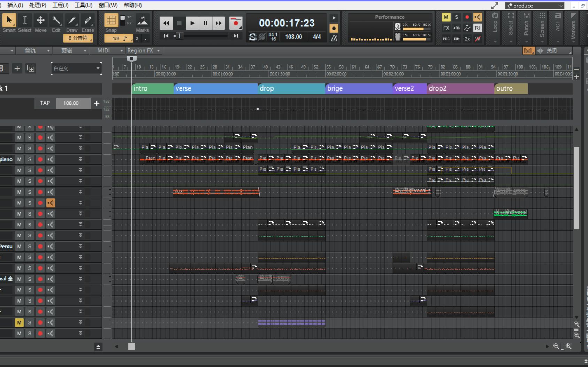Open the 自定义 track filter dropdown
This screenshot has width=588, height=367.
(x=76, y=68)
